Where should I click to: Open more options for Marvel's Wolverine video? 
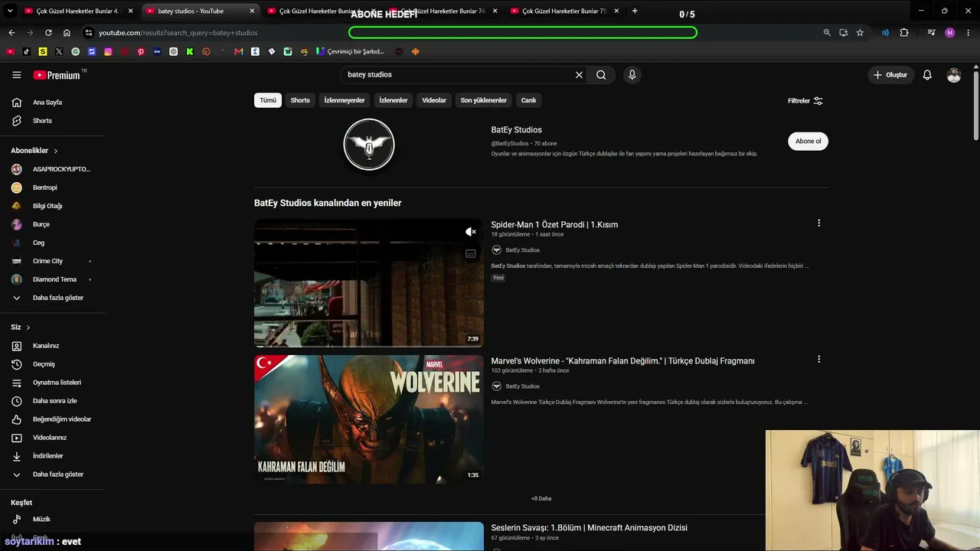818,360
